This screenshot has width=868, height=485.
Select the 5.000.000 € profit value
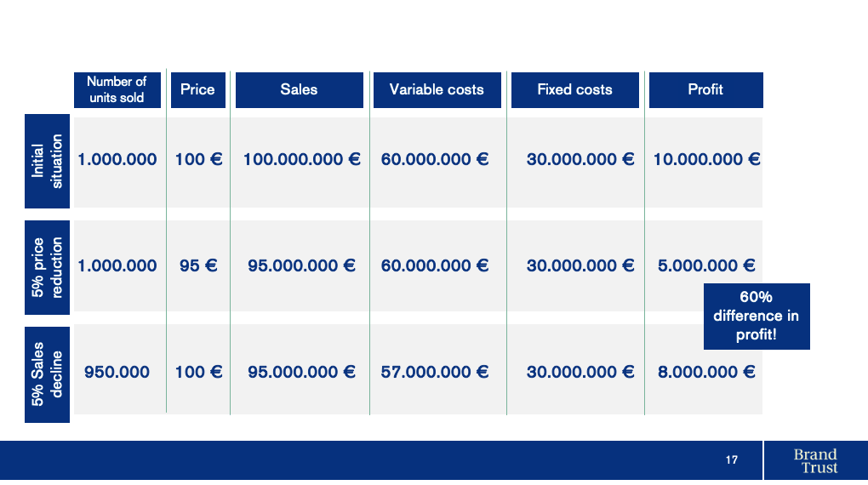706,265
